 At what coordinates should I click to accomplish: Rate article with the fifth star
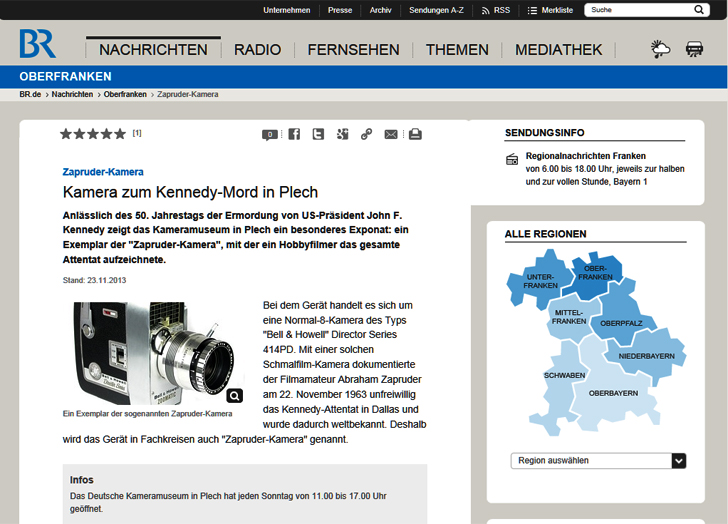point(120,134)
